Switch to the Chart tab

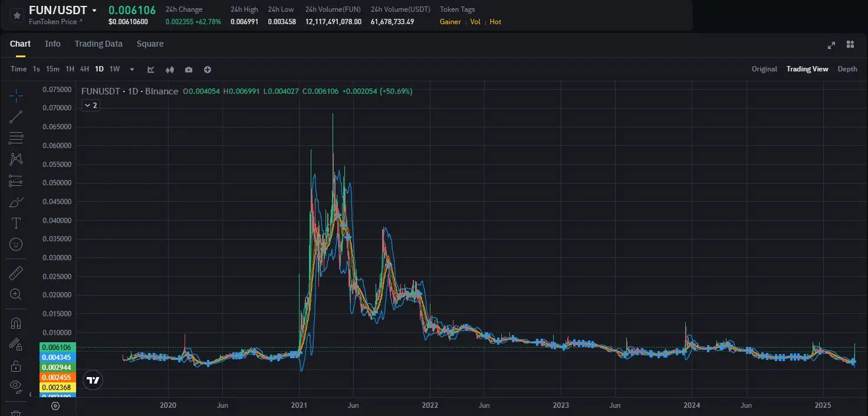[x=20, y=44]
